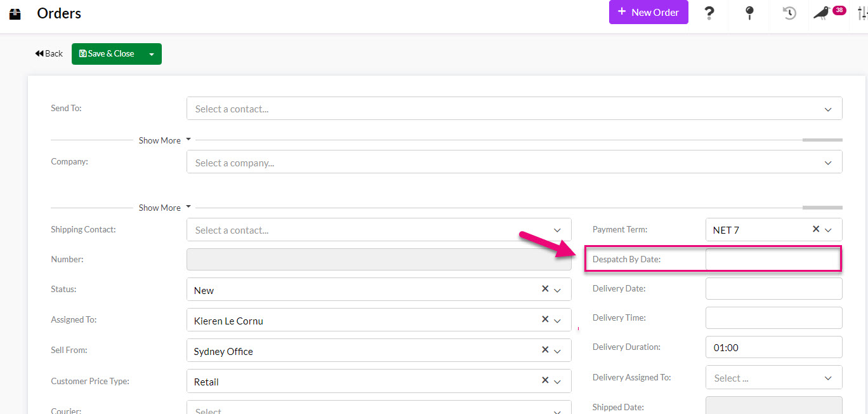This screenshot has height=414, width=868.
Task: Click the Orders package icon in the header
Action: 15,13
